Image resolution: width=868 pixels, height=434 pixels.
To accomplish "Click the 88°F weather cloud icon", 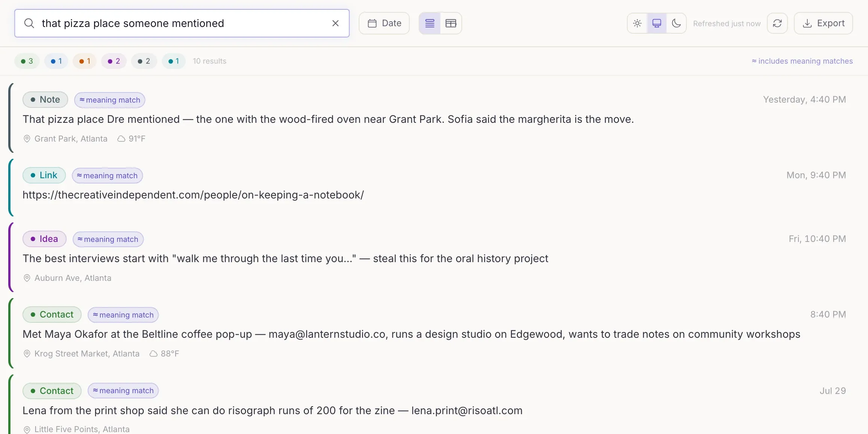I will [154, 354].
